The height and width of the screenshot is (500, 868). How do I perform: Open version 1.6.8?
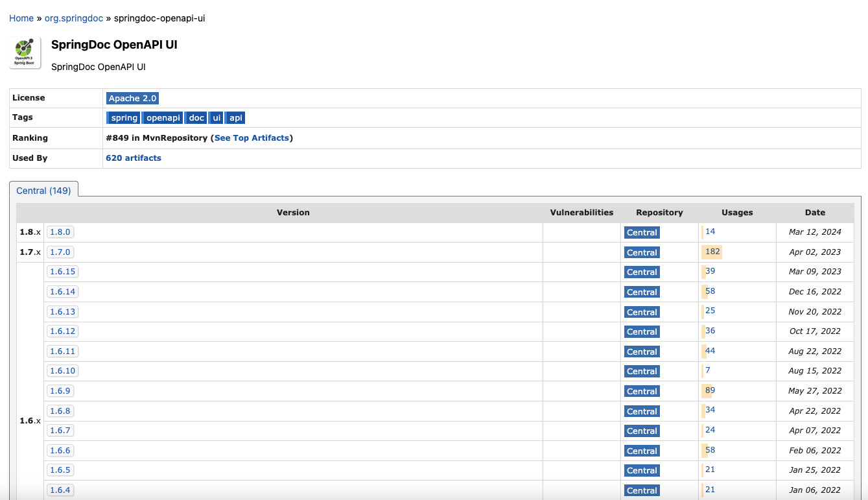(60, 411)
